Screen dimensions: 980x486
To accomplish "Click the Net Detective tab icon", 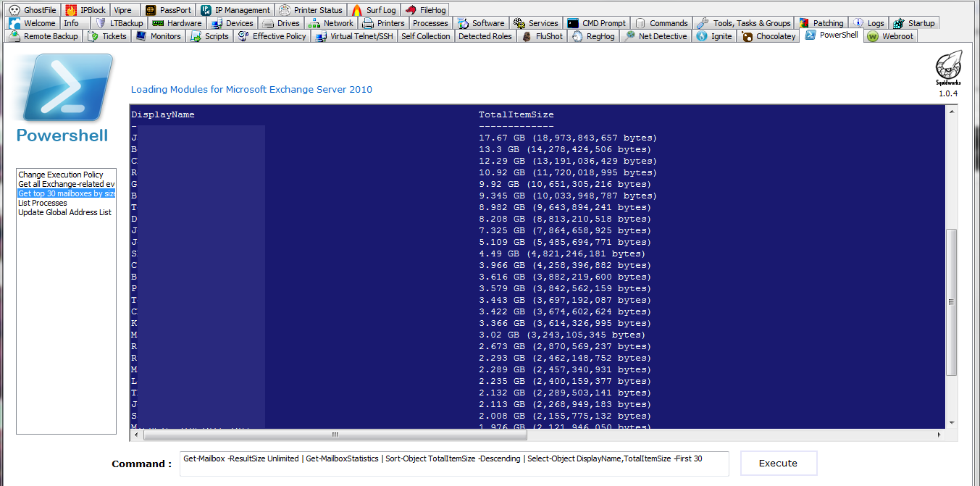I will point(629,36).
